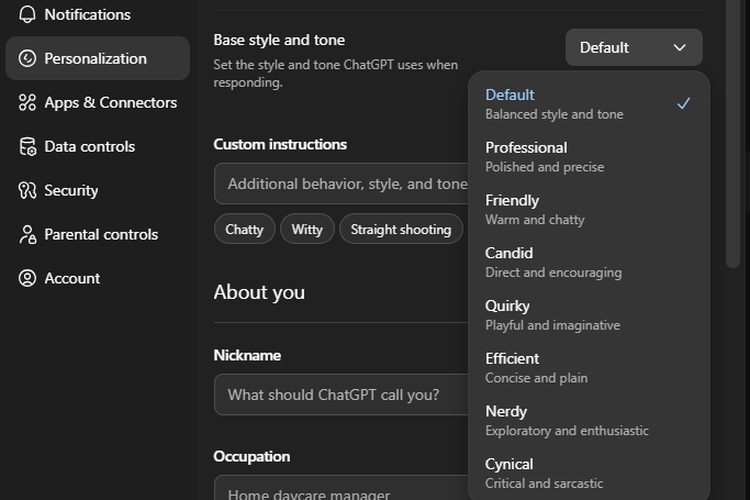Add the Witty suggestion chip
Viewport: 750px width, 500px height.
(x=307, y=229)
